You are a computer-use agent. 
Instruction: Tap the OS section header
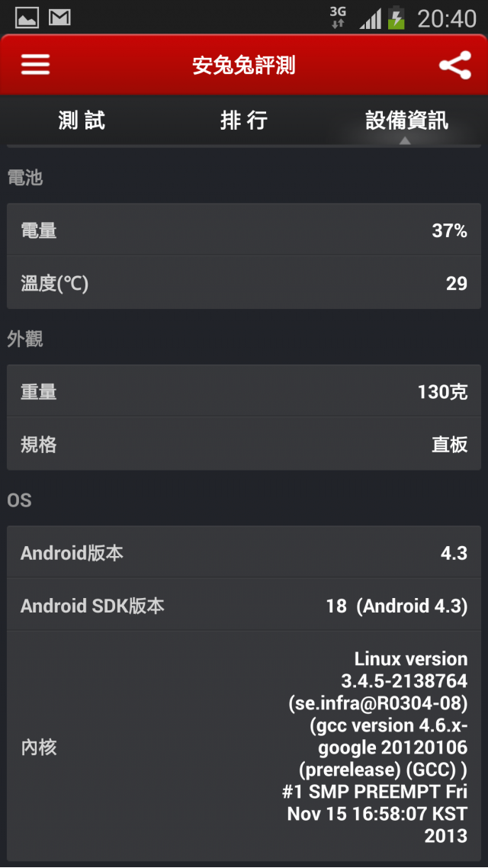19,500
